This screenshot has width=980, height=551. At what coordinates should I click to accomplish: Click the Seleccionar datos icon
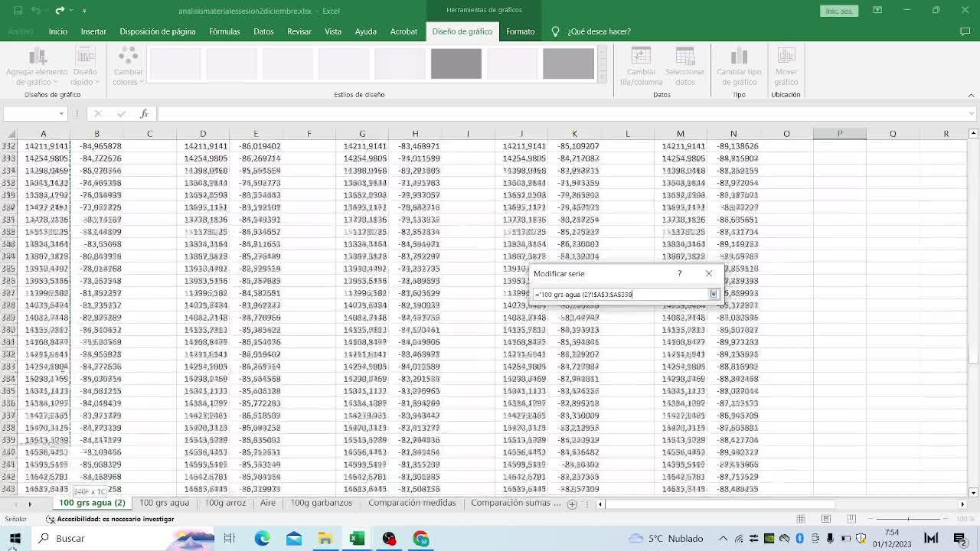(x=684, y=57)
